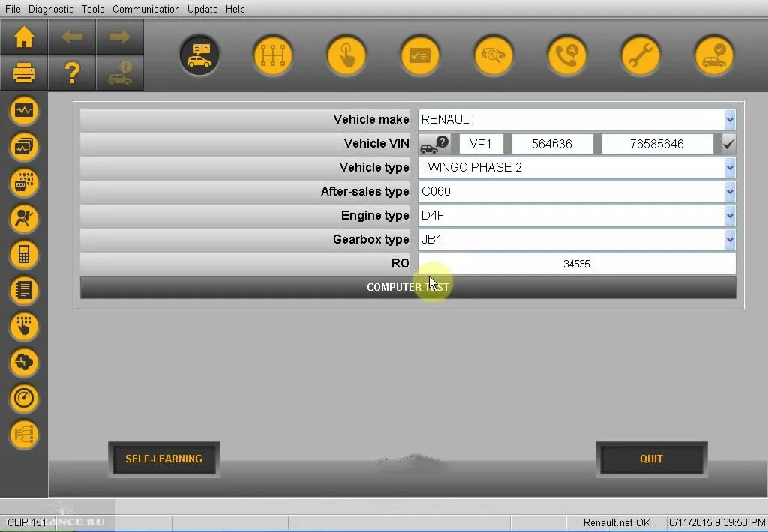Image resolution: width=768 pixels, height=532 pixels.
Task: Open the gauge dial icon
Action: (x=24, y=399)
